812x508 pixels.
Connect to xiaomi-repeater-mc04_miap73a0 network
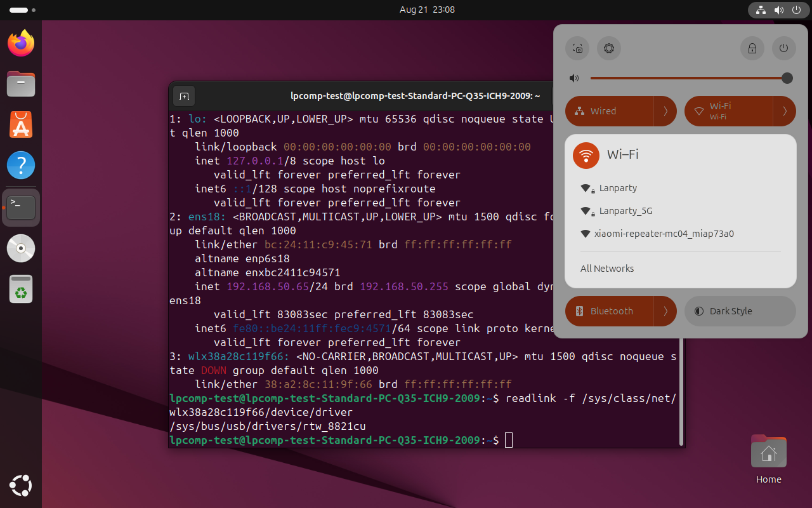(x=681, y=234)
